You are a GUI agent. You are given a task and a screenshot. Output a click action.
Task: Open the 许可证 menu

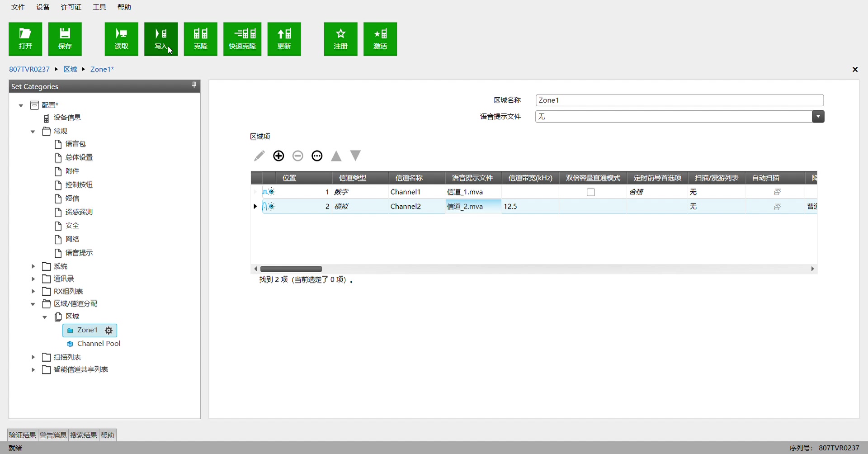coord(71,7)
